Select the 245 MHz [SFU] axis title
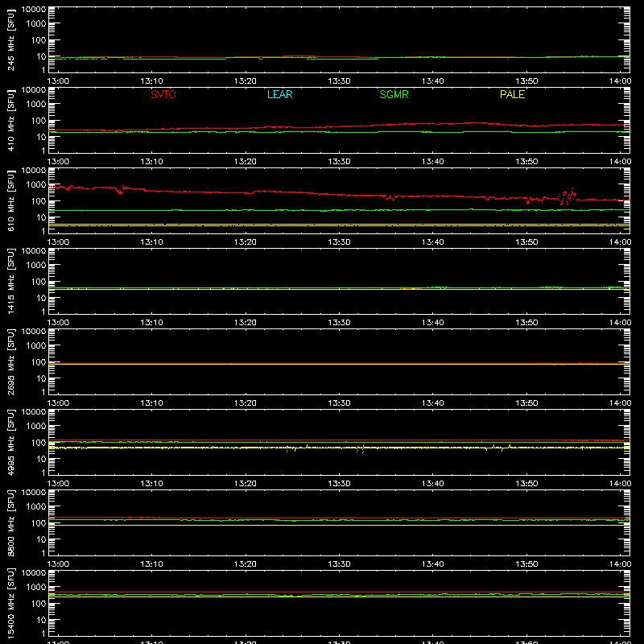644x644 pixels. (10, 39)
